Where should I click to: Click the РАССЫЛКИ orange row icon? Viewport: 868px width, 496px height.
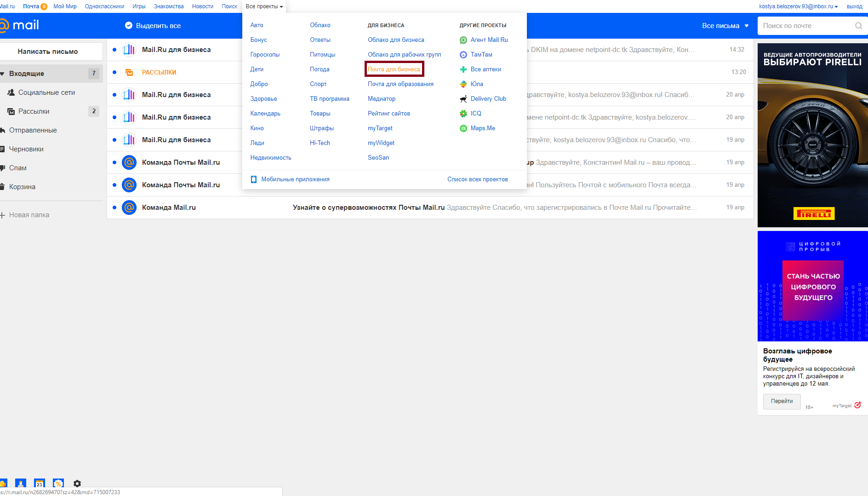129,72
